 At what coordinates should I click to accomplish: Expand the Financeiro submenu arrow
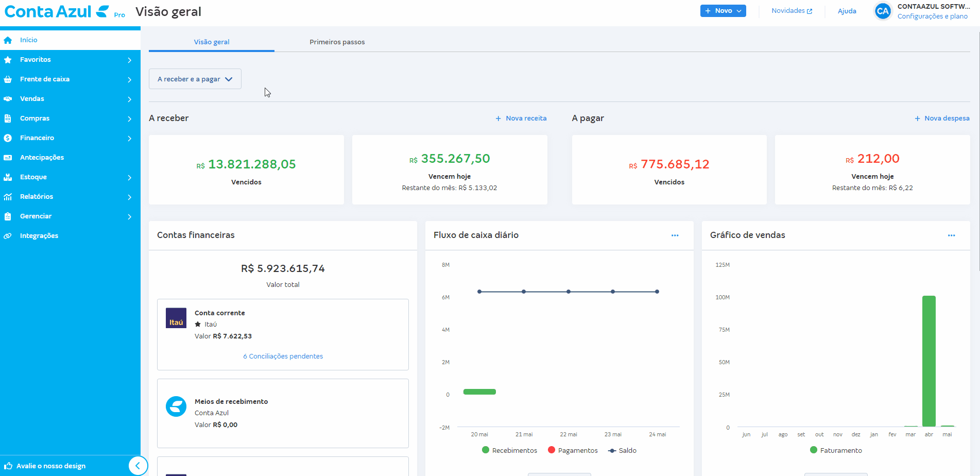[129, 139]
